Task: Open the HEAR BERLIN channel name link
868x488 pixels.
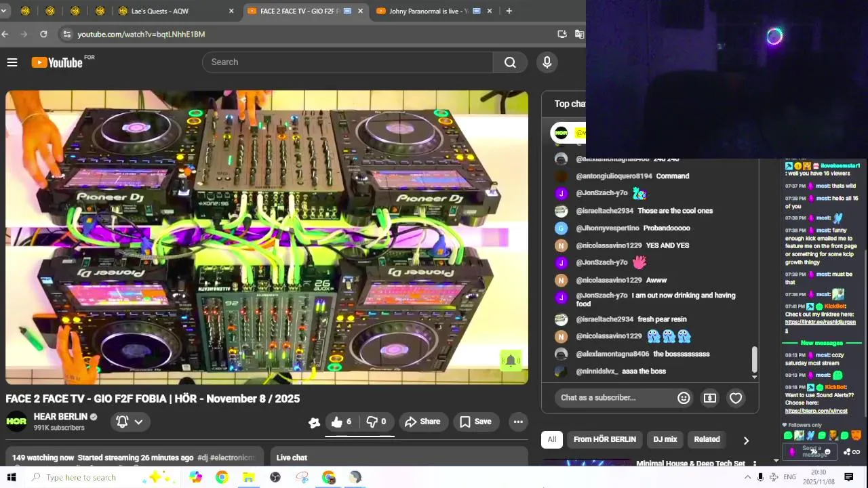Action: [60, 417]
